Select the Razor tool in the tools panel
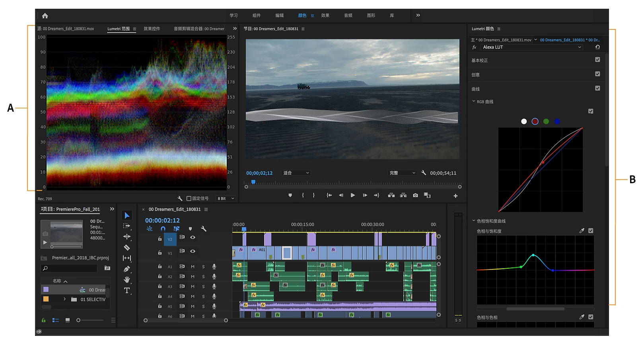 pyautogui.click(x=127, y=248)
